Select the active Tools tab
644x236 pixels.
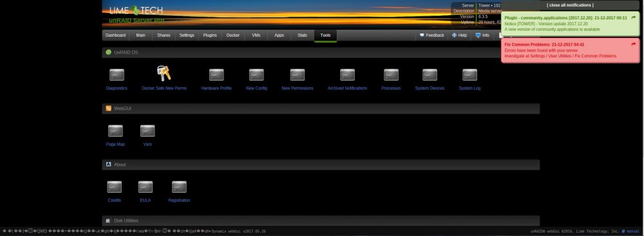(325, 35)
